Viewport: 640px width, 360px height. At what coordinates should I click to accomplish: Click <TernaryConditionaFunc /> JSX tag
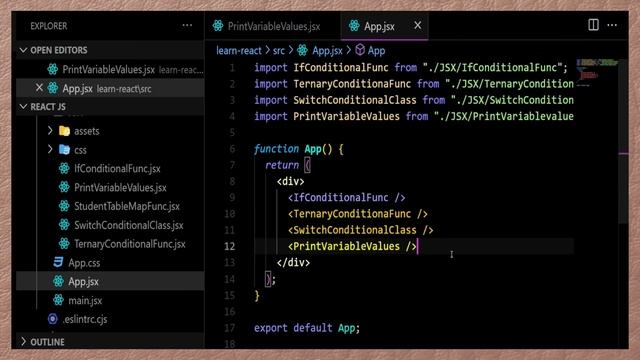[358, 214]
